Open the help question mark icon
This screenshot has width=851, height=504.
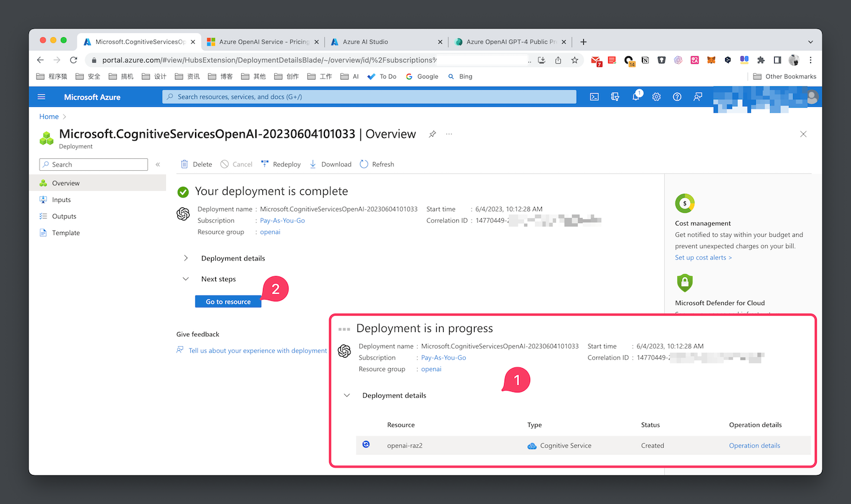[677, 97]
